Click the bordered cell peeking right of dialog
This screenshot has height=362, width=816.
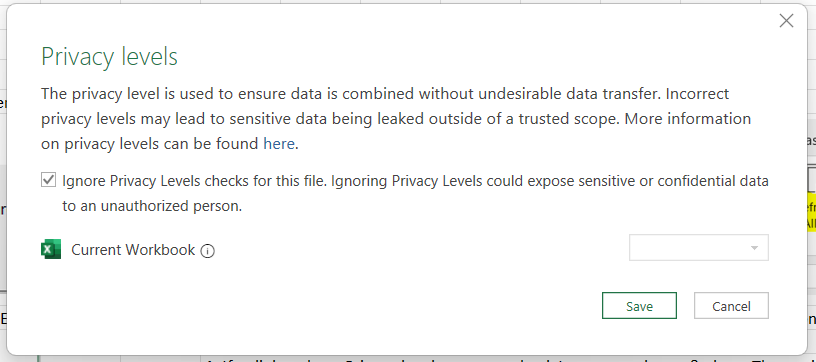[x=812, y=179]
